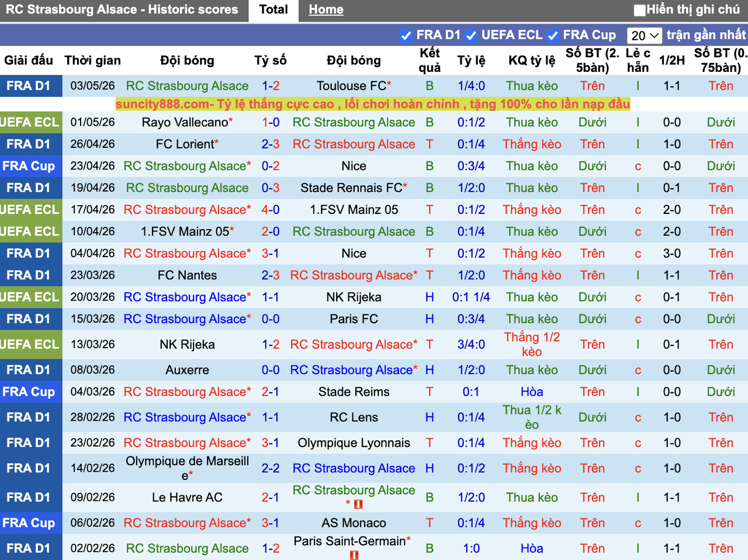The image size is (748, 560).
Task: Click 1.FSV Mainz 05 in the 17/04/26 row
Action: pos(354,209)
